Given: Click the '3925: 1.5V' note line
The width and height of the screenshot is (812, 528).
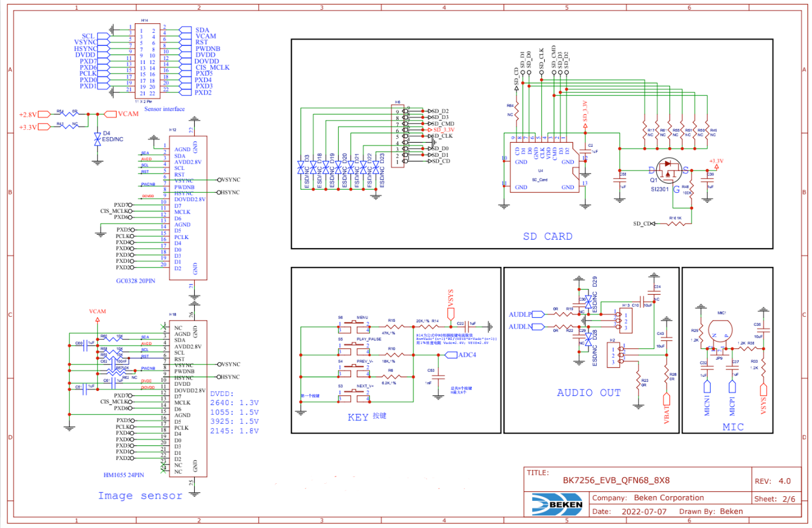Looking at the screenshot, I should point(234,421).
